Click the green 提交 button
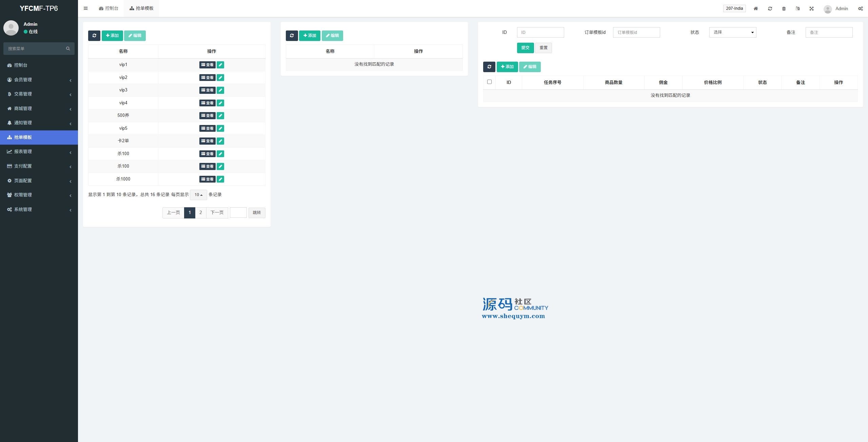The width and height of the screenshot is (868, 442). tap(525, 48)
